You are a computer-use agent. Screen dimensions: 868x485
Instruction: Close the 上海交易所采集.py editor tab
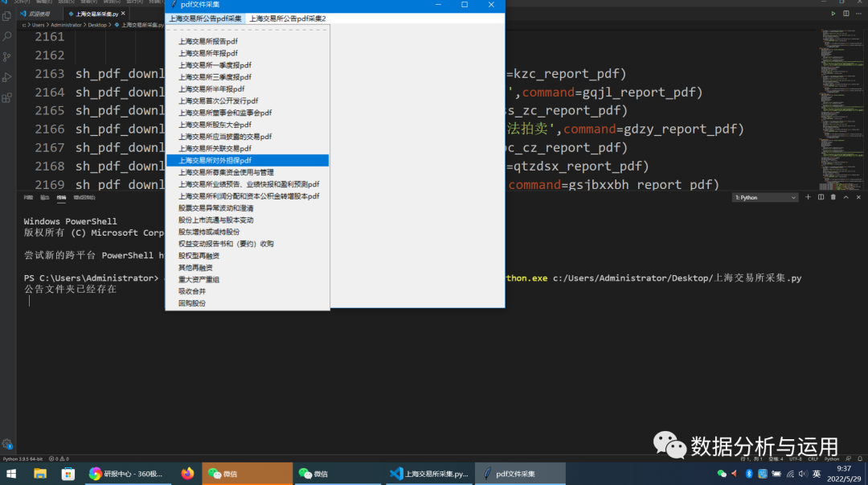(x=123, y=14)
